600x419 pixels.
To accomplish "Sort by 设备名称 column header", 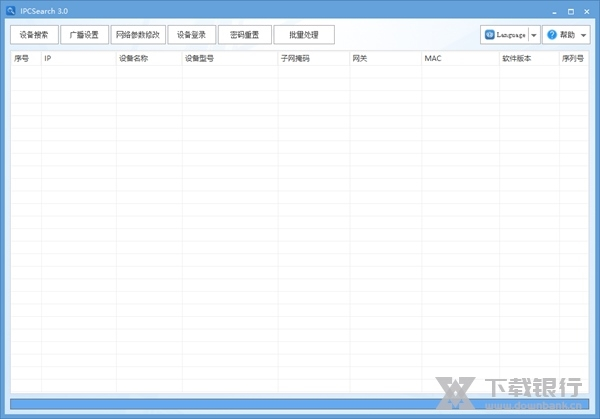I will coord(149,59).
